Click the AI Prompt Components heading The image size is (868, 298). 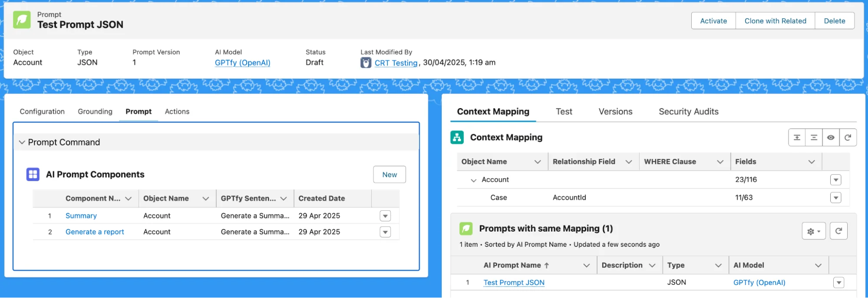pos(95,175)
